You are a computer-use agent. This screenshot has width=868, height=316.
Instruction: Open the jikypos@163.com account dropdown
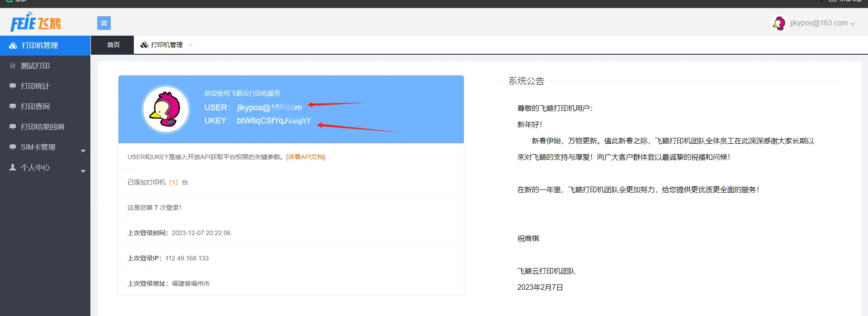(x=822, y=23)
